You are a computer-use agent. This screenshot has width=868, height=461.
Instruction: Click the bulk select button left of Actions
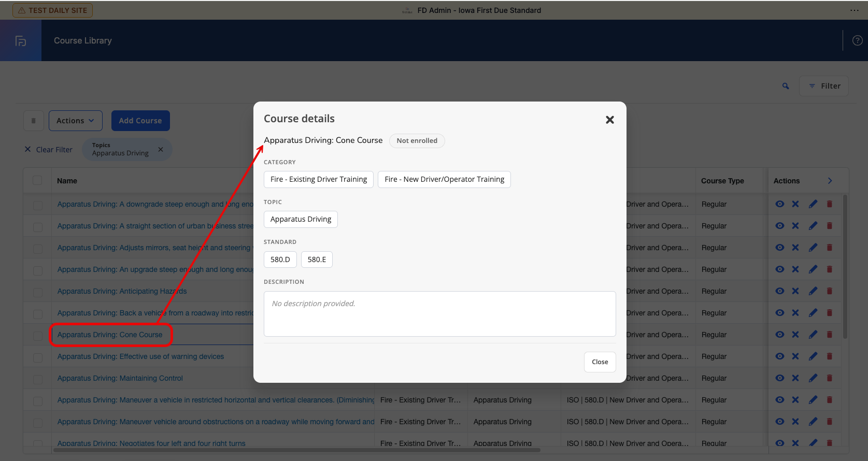tap(34, 121)
